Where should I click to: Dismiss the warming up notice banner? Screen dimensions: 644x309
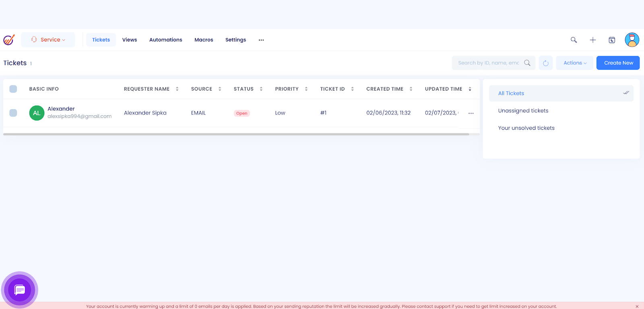[x=637, y=307]
